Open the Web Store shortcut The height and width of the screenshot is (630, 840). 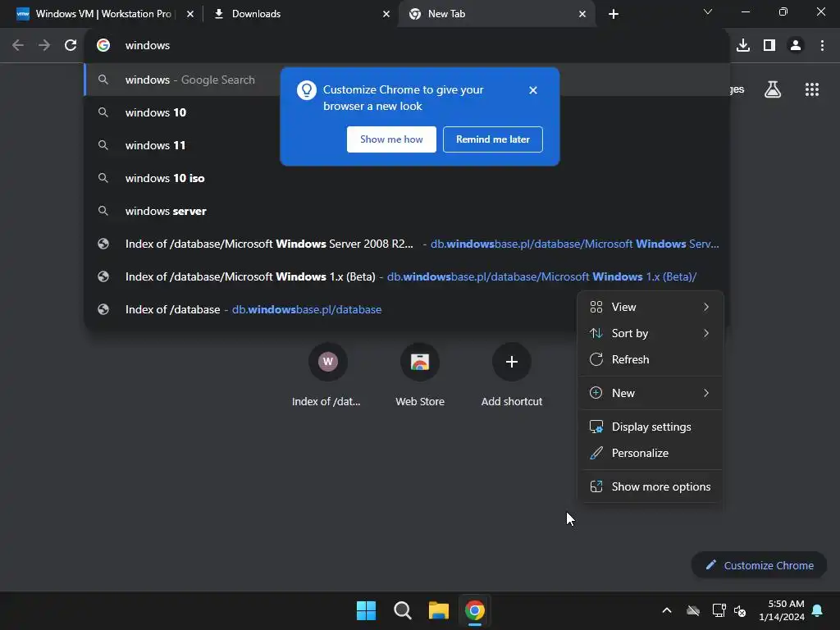[x=420, y=375]
